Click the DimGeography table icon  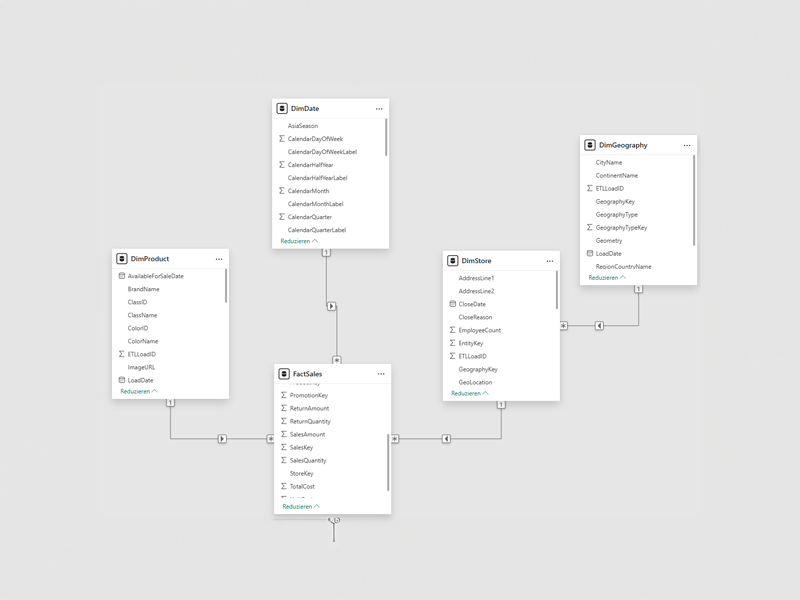(590, 145)
